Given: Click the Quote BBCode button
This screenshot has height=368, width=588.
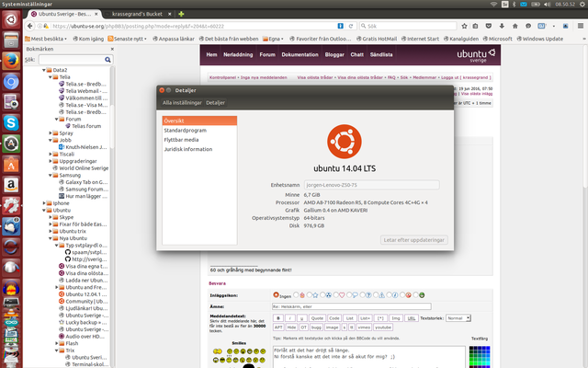Looking at the screenshot, I should (317, 318).
